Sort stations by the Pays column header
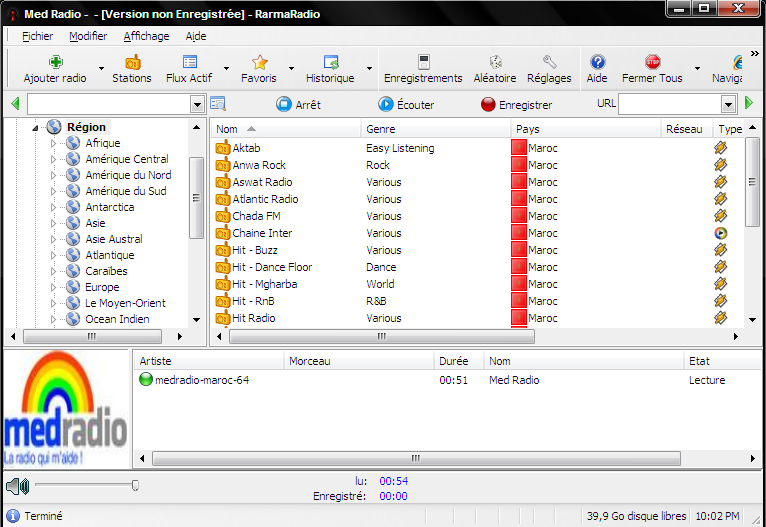This screenshot has height=527, width=766. (x=586, y=129)
